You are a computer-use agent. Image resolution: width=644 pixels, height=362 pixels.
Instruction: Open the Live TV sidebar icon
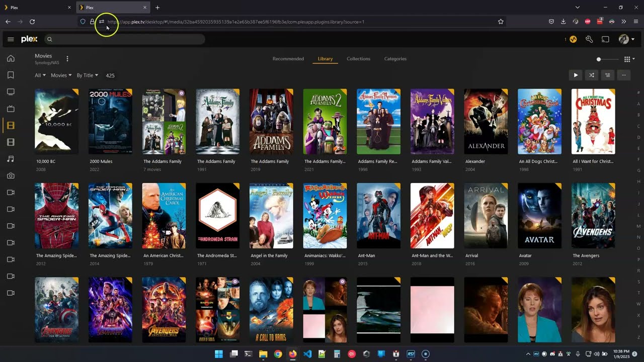(x=11, y=109)
